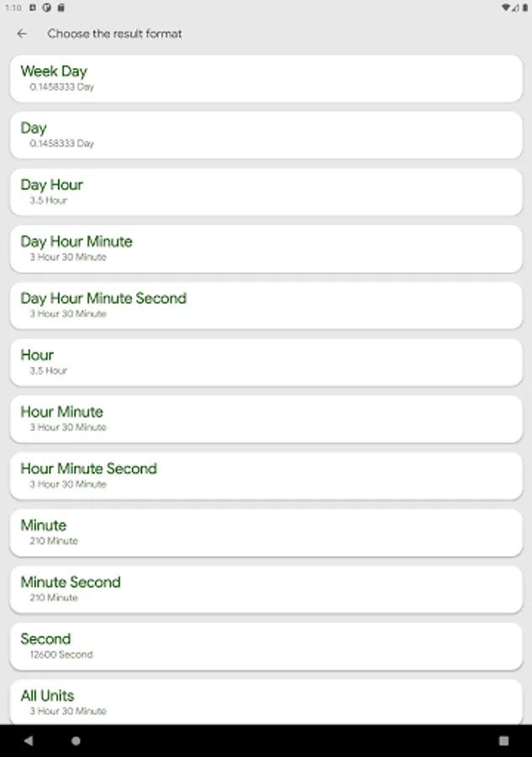Pick Hour Minute format option
Image resolution: width=532 pixels, height=757 pixels.
266,419
